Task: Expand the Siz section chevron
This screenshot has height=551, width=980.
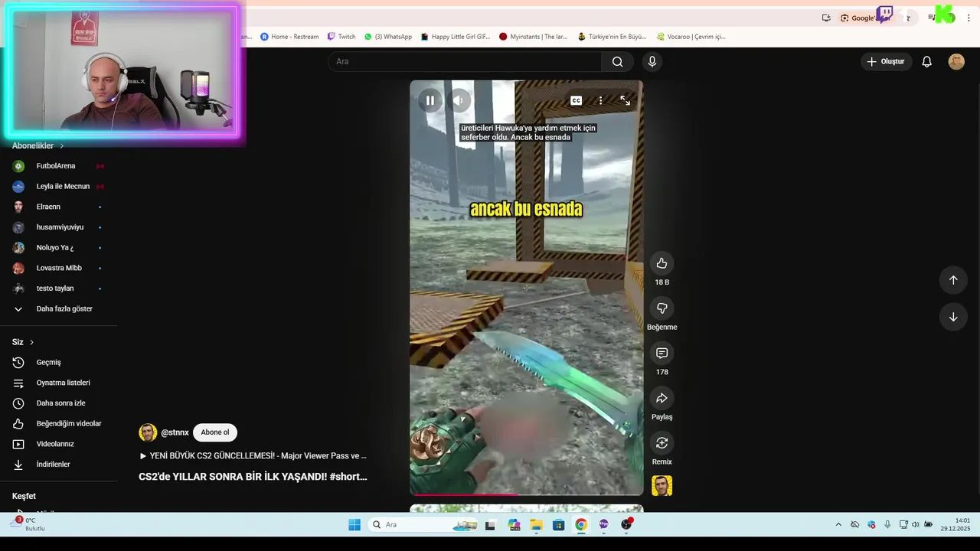Action: (31, 342)
